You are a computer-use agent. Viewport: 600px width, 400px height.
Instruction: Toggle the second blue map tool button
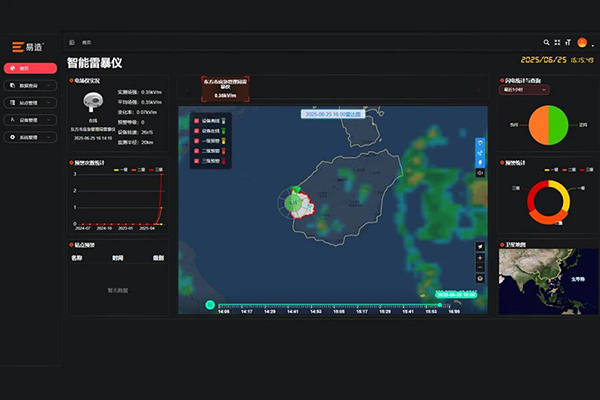480,153
